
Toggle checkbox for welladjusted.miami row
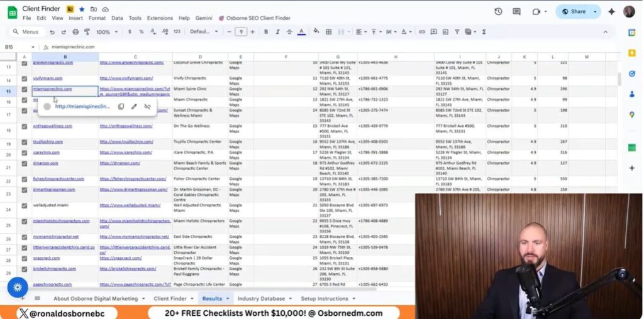coord(25,205)
